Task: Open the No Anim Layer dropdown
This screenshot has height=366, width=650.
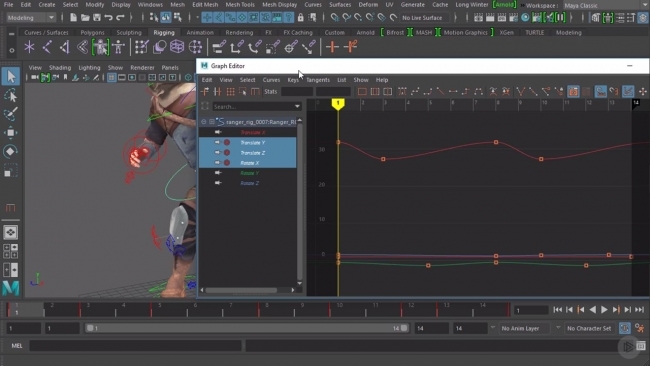Action: coord(493,328)
